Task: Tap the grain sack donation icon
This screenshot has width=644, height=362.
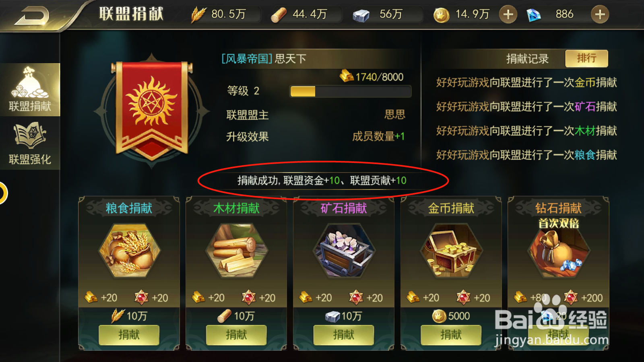Action: [x=129, y=251]
